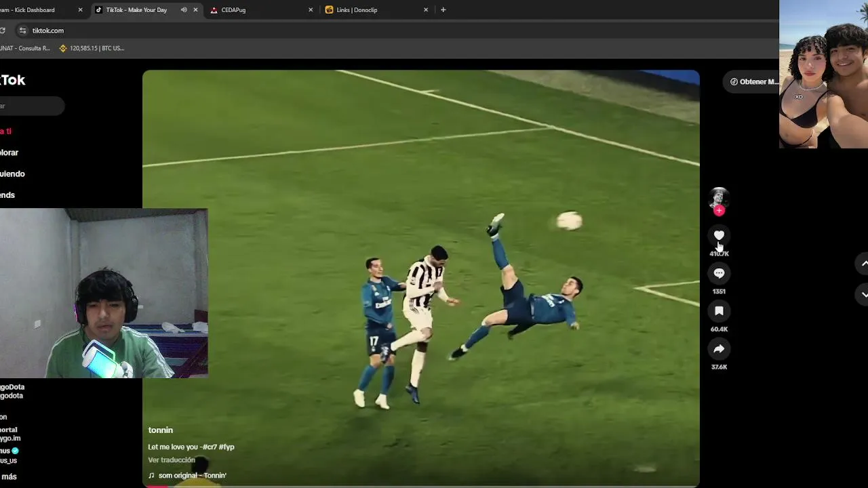Image resolution: width=868 pixels, height=488 pixels.
Task: Close the Kick Dashboard tab
Action: click(81, 10)
